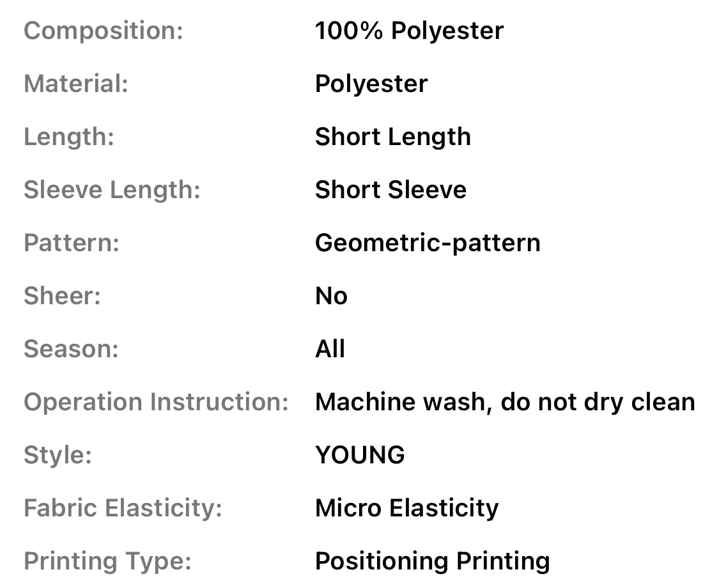Click the Operation Instruction label

click(156, 402)
